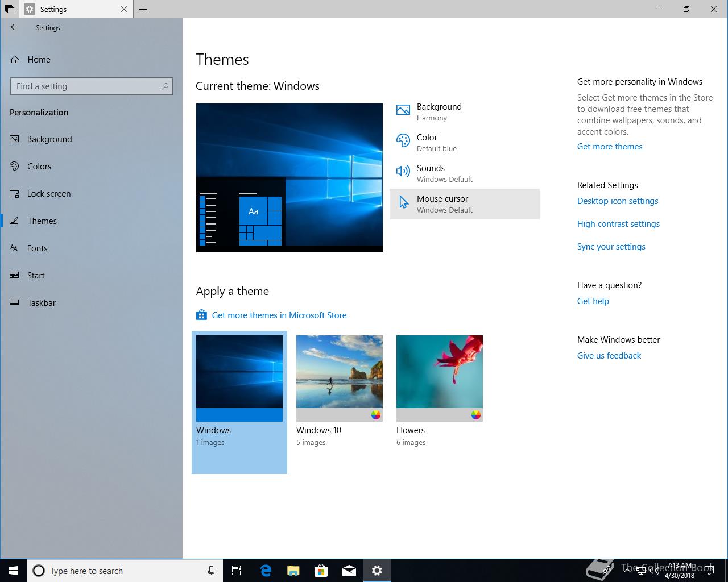The image size is (728, 582).
Task: Click the Settings gear on the taskbar
Action: pyautogui.click(x=377, y=571)
